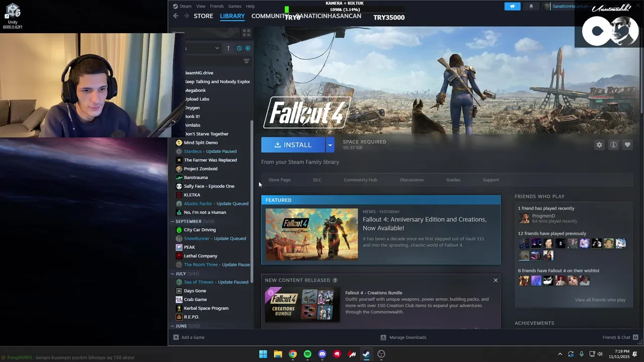Open the library collection filter dropdown
Screen dimensions: 644x362
point(202,48)
